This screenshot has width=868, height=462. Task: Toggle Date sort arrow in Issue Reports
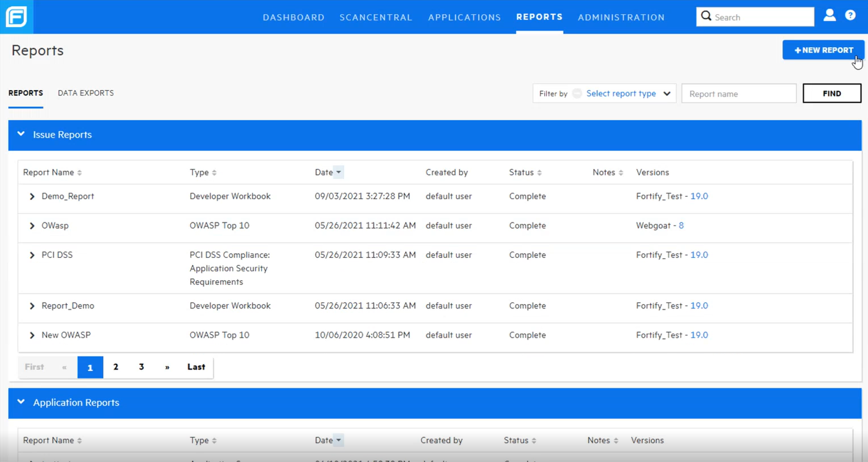(339, 172)
